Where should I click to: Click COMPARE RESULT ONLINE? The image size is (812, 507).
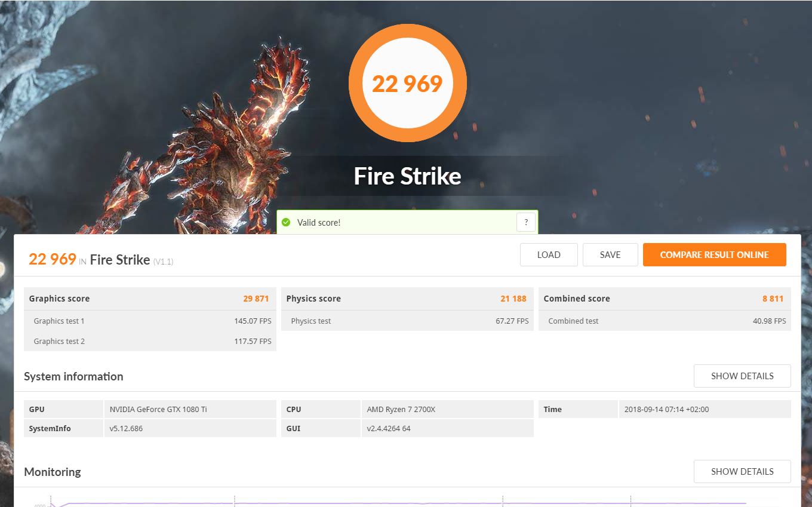tap(714, 254)
